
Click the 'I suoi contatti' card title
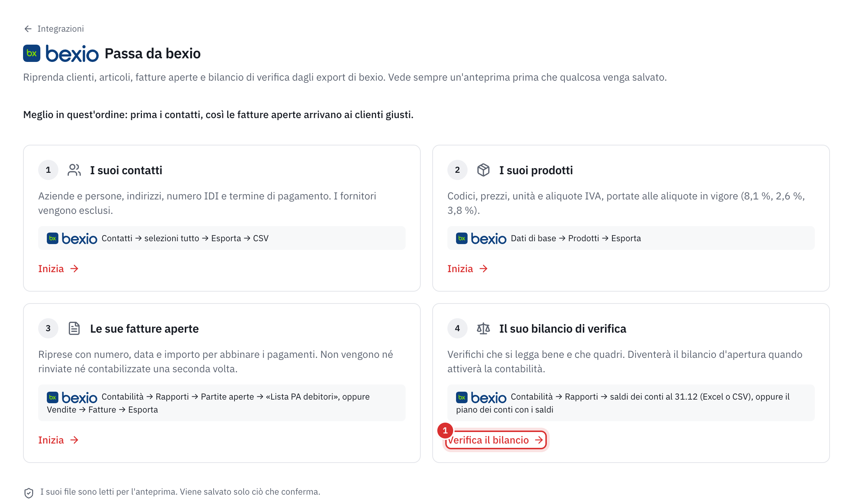[126, 170]
